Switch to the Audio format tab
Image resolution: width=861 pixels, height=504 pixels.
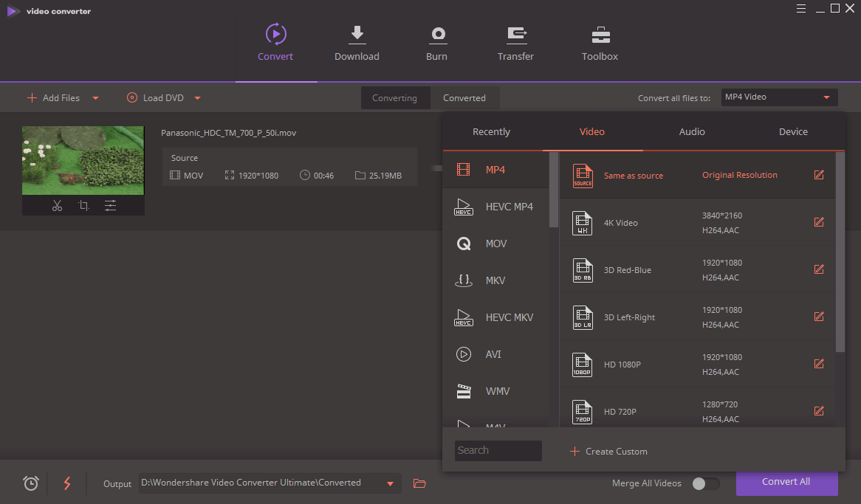point(692,132)
